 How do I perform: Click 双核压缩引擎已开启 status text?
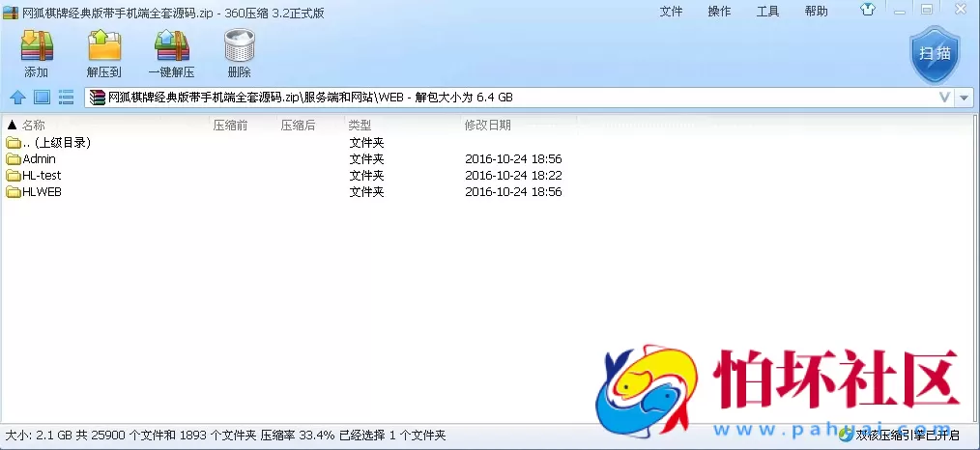coord(907,435)
